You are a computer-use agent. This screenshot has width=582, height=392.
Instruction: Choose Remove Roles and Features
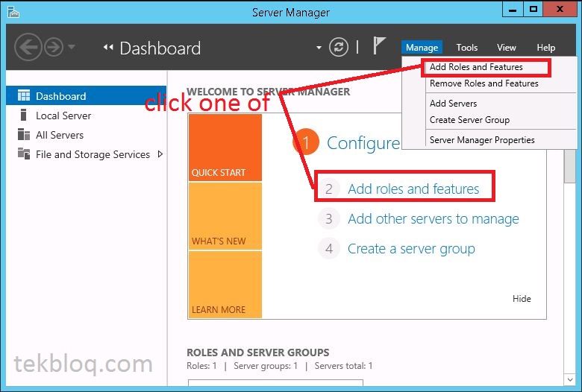pos(484,83)
